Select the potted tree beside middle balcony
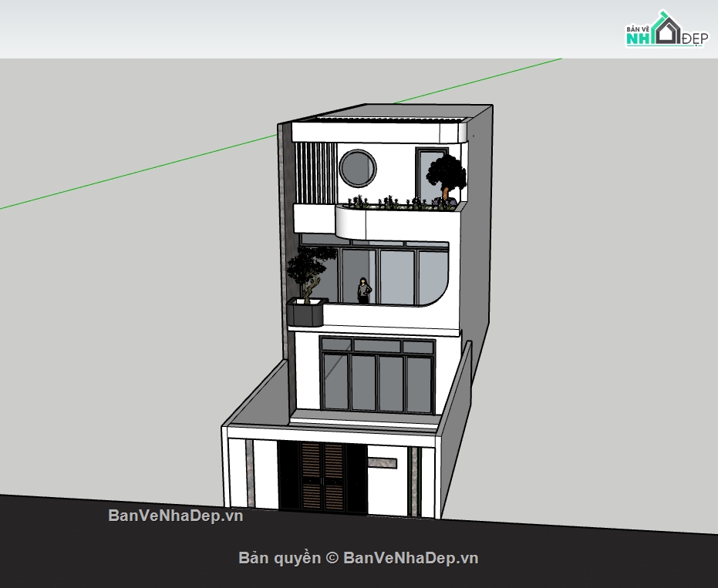 pyautogui.click(x=310, y=272)
